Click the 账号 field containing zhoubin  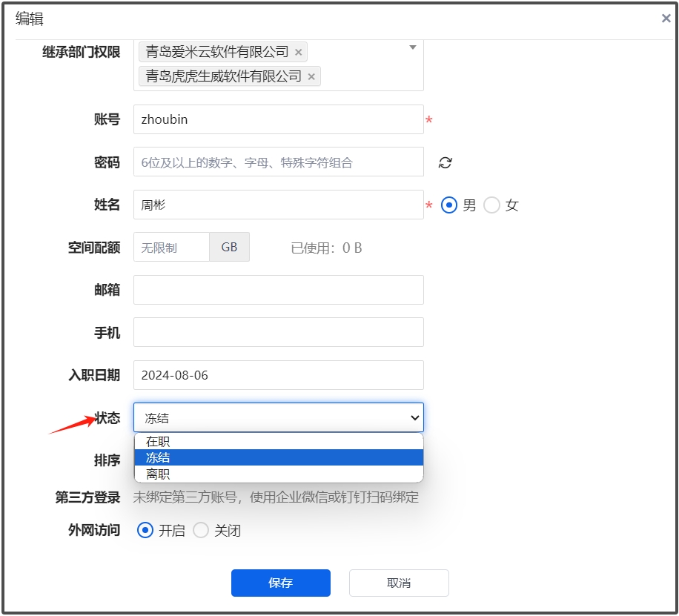tap(278, 119)
